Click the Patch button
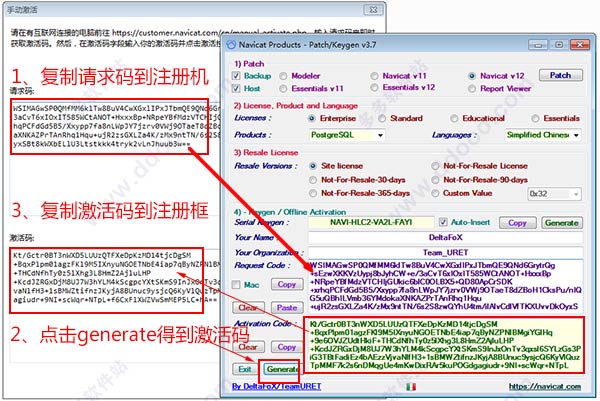This screenshot has height=401, width=600. [561, 75]
